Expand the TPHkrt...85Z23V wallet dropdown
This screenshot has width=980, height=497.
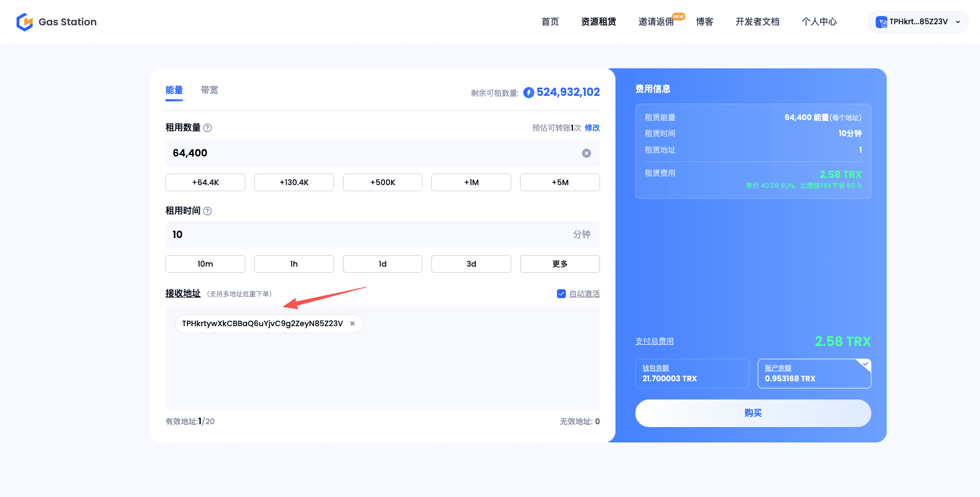[x=958, y=22]
